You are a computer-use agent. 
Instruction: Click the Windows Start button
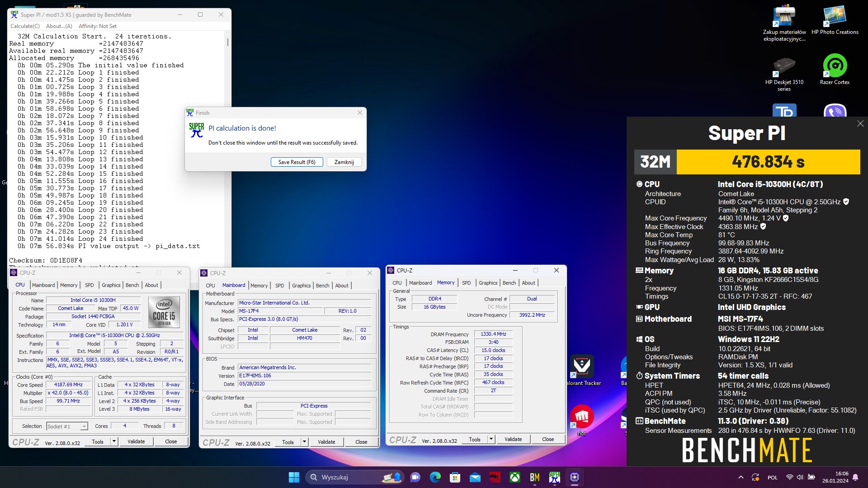pos(294,477)
